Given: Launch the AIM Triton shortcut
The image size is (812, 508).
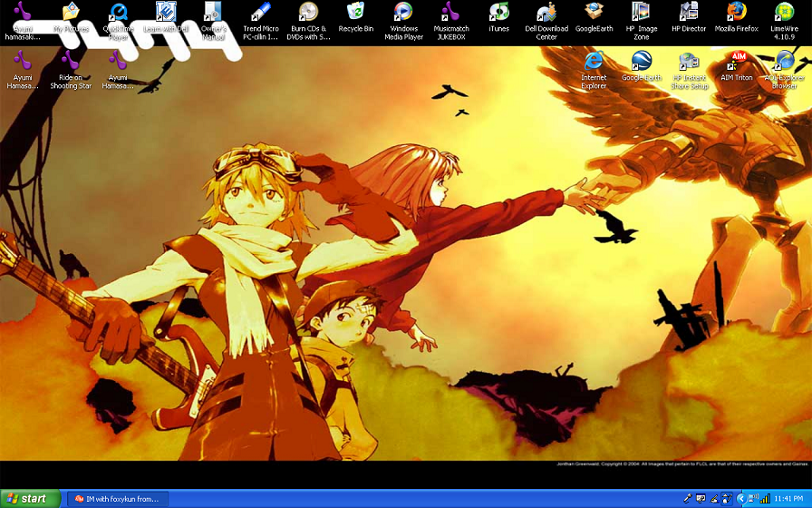Looking at the screenshot, I should click(737, 66).
